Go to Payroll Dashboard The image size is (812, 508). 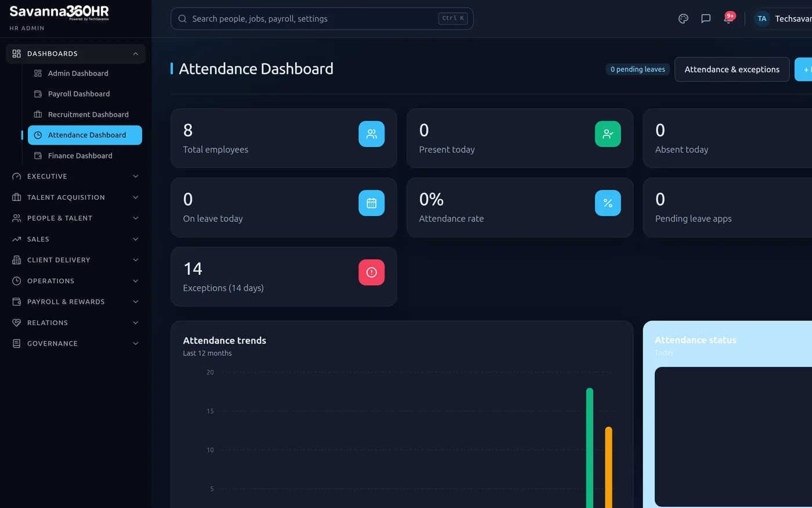85,93
